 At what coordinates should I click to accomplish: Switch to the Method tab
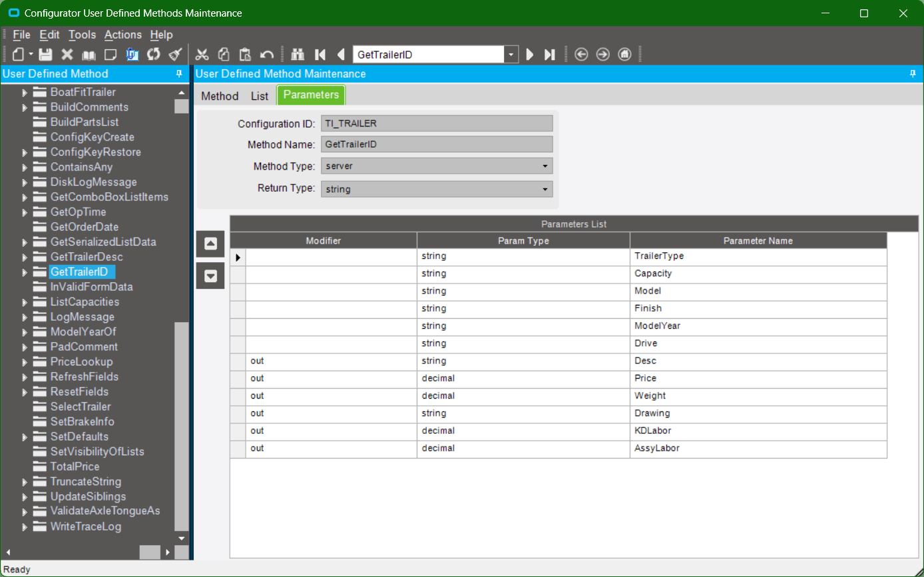tap(220, 96)
